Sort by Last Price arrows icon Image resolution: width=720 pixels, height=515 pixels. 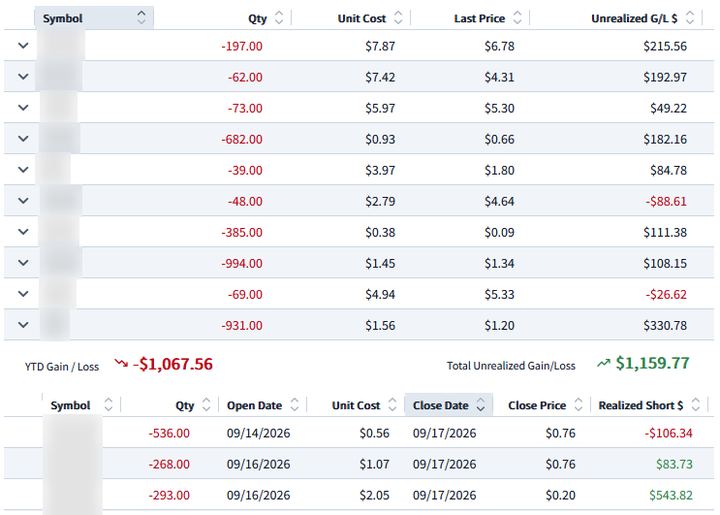517,18
